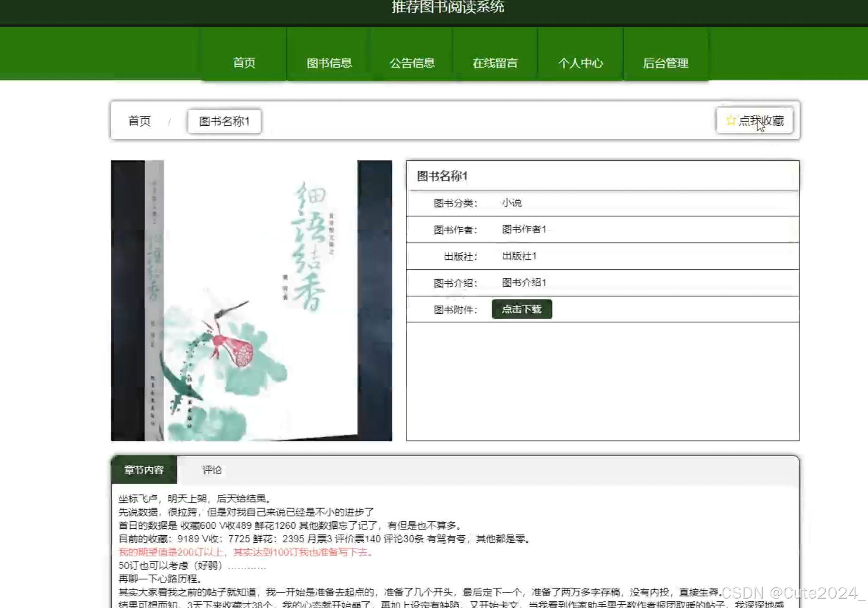The image size is (868, 608).
Task: Click the line starting 50订也可以考虑
Action: (x=192, y=565)
